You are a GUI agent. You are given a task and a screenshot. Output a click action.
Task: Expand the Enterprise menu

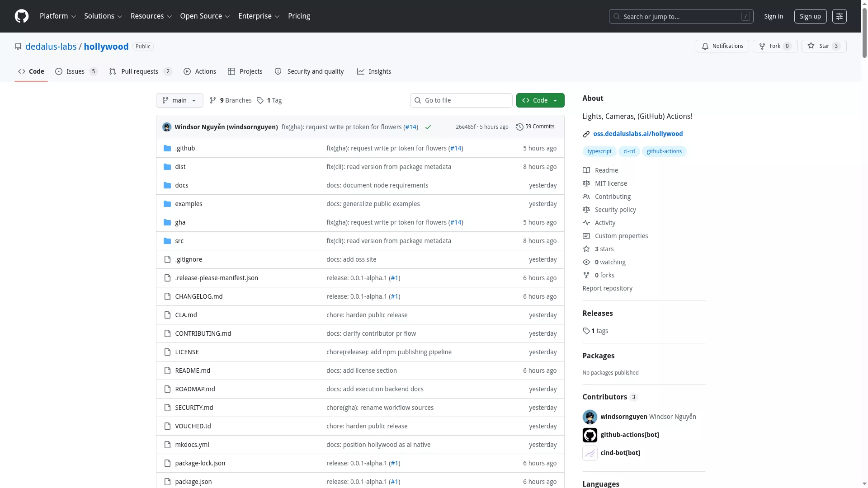pos(259,16)
